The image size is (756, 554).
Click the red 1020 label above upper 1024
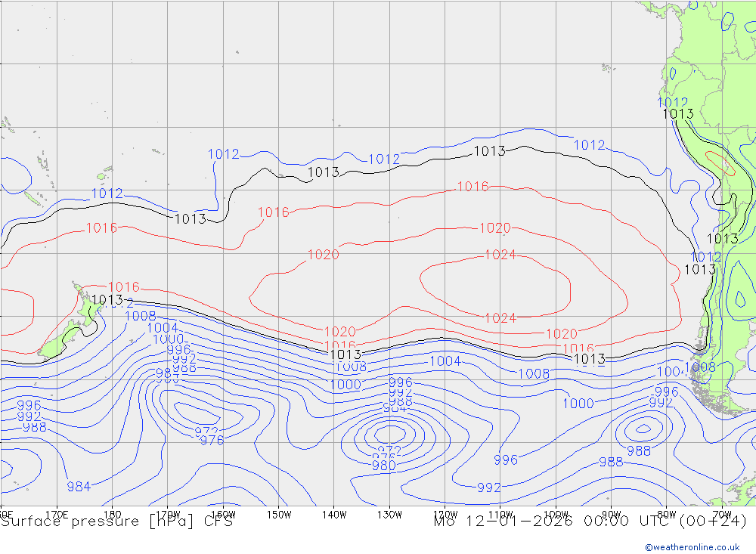click(x=495, y=228)
